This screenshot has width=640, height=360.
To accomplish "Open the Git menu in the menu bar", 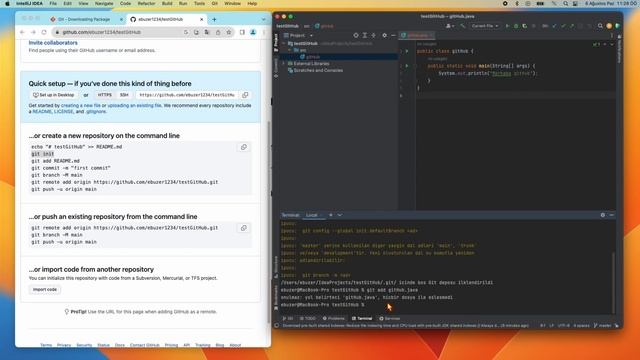I will (214, 3).
